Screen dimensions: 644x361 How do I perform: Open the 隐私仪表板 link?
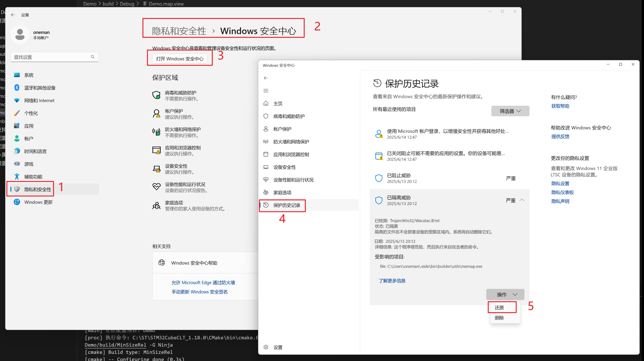point(562,192)
